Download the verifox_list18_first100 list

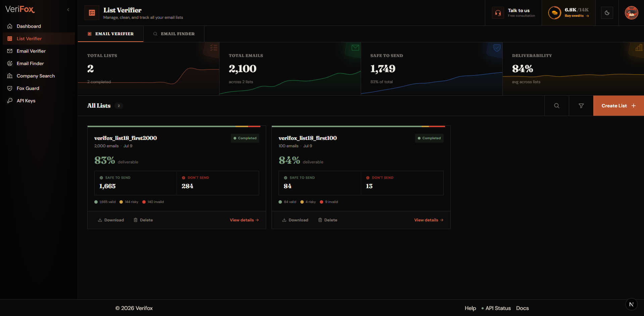point(295,220)
